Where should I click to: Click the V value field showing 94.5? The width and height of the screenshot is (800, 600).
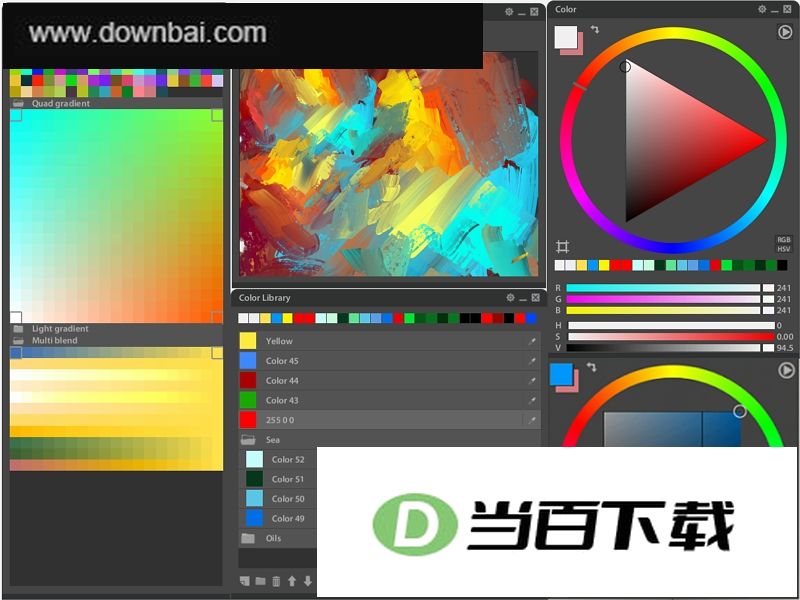tap(785, 348)
